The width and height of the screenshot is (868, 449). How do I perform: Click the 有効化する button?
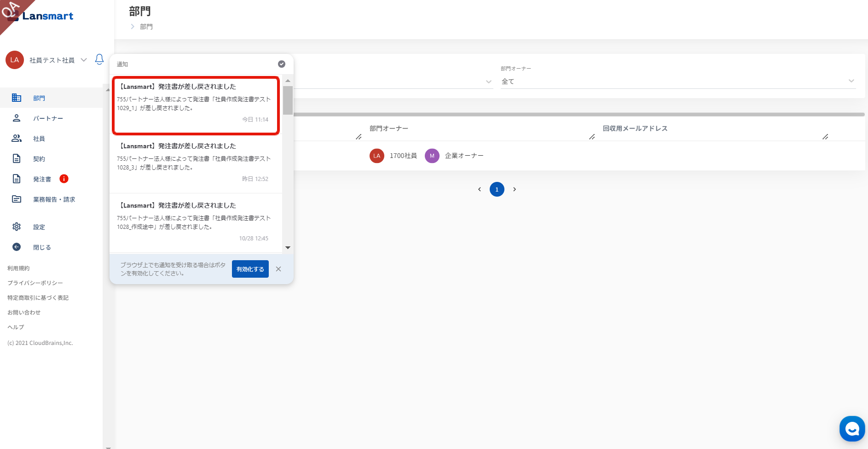pyautogui.click(x=250, y=269)
